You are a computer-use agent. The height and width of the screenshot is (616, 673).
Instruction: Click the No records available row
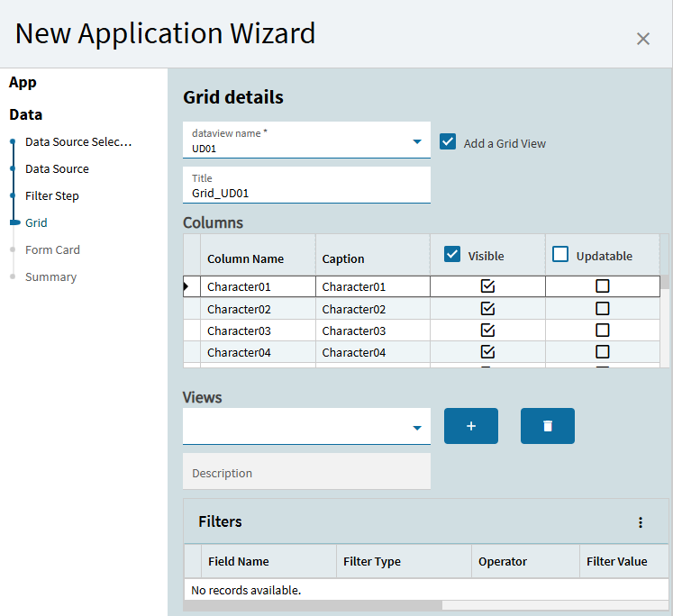(426, 590)
